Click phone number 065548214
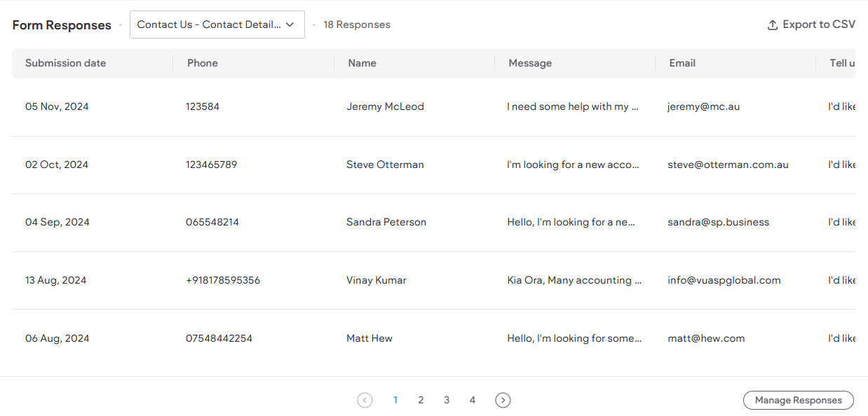 click(x=212, y=222)
